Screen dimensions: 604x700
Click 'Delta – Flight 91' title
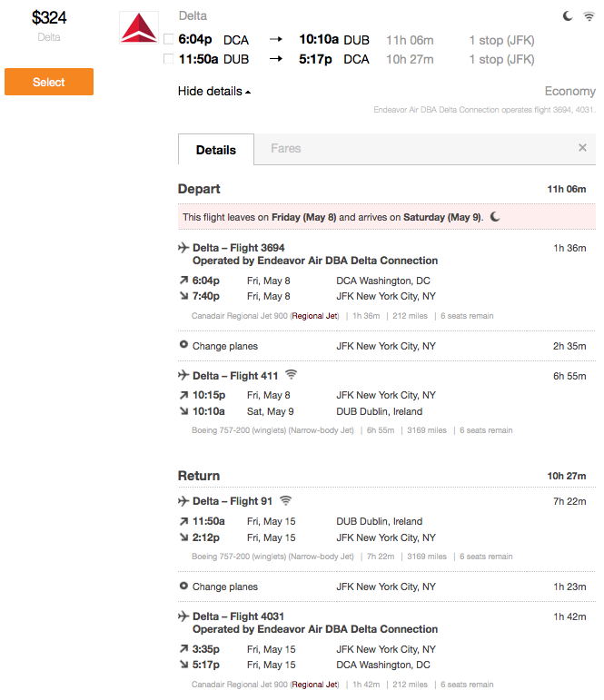pyautogui.click(x=233, y=501)
